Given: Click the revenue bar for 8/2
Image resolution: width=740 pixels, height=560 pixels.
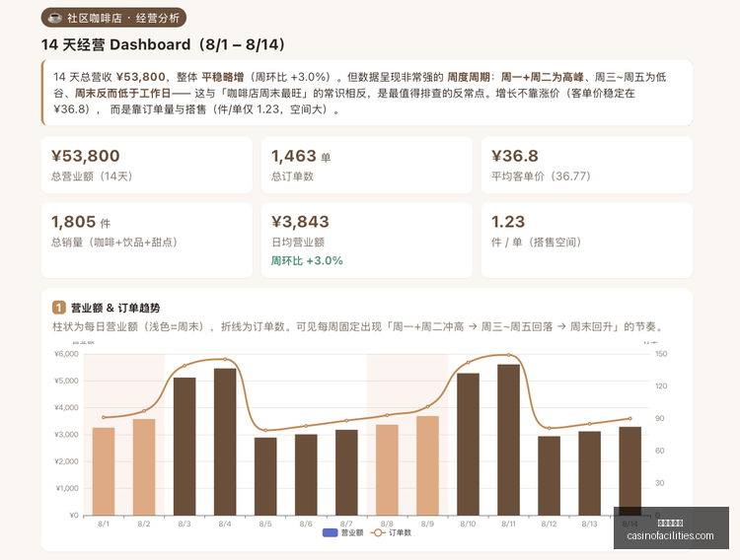Looking at the screenshot, I should point(144,467).
